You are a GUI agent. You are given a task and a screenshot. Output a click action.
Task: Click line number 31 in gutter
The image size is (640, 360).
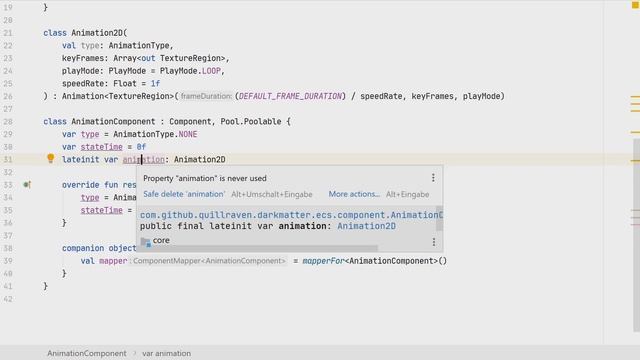pos(8,160)
